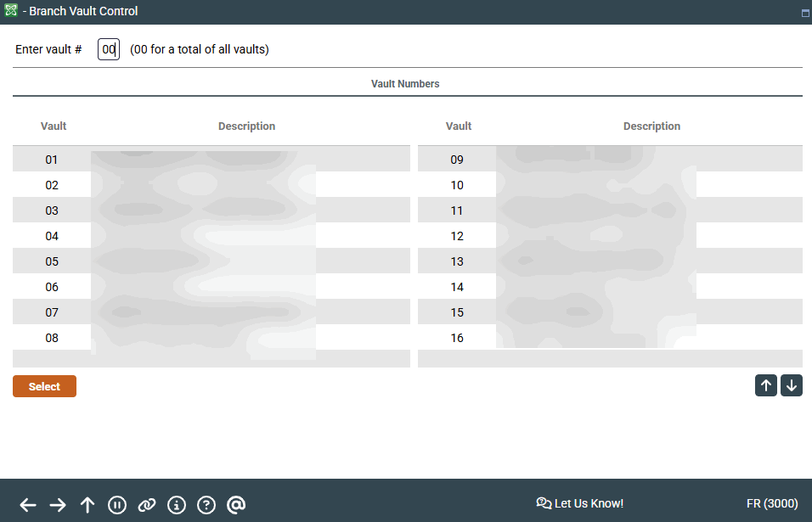Select vault 05 row
Screen dimensions: 812x522
tap(52, 261)
